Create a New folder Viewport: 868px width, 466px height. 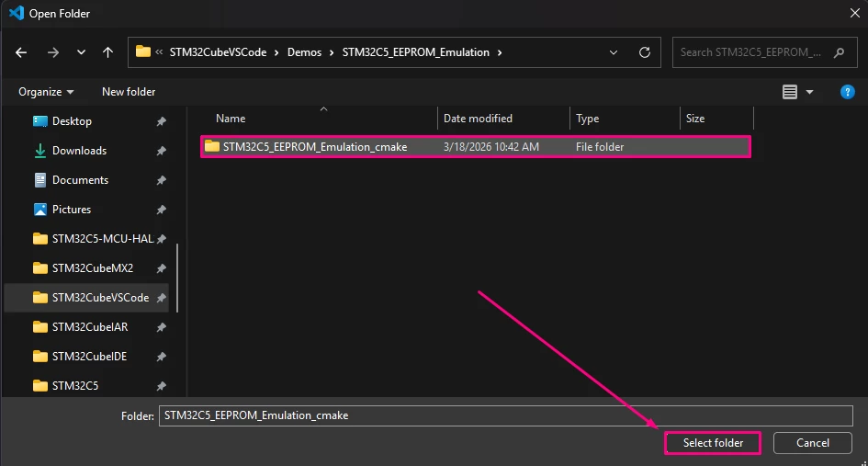click(129, 92)
